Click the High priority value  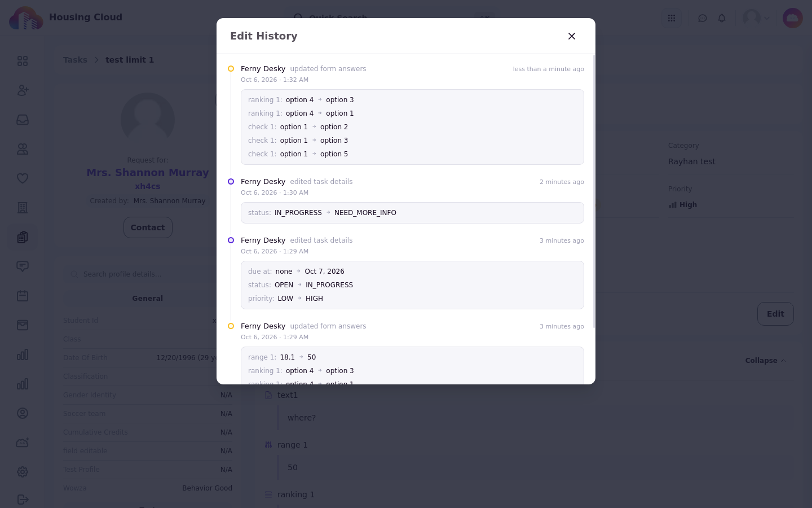click(x=683, y=205)
